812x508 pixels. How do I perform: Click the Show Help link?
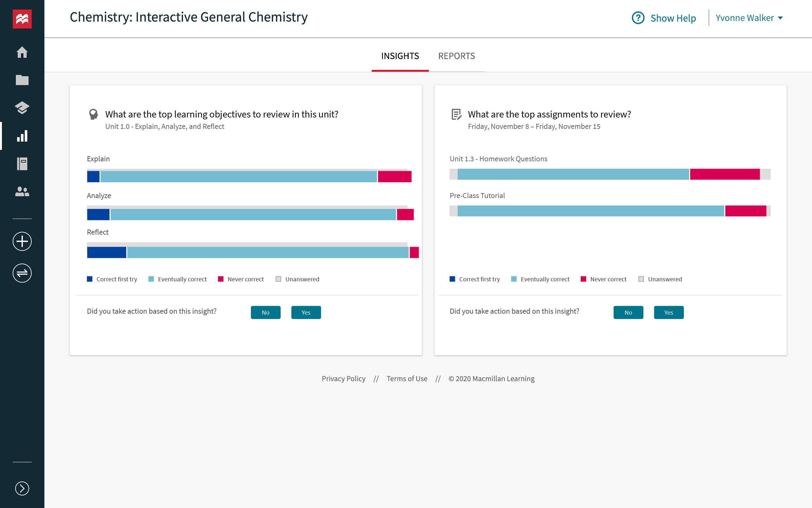click(x=673, y=18)
